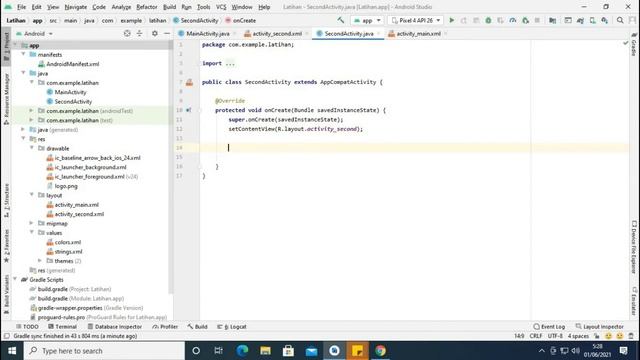Open the Android project view dropdown

35,33
